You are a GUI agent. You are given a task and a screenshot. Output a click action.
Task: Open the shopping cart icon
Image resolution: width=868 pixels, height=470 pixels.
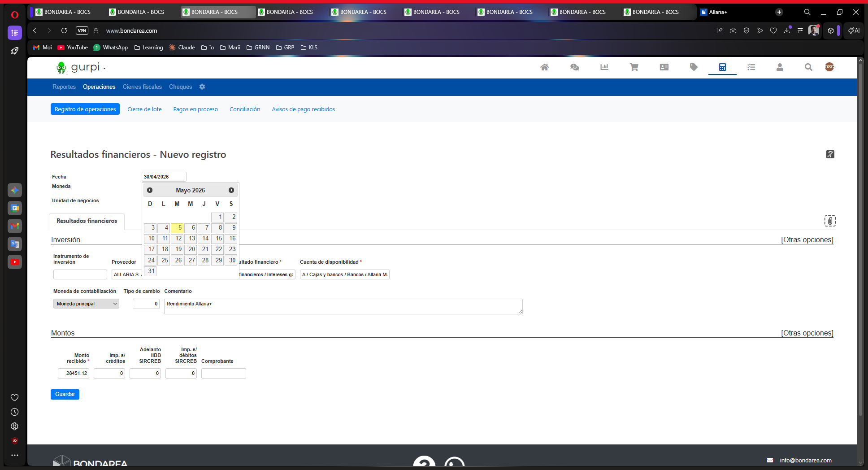pos(634,67)
